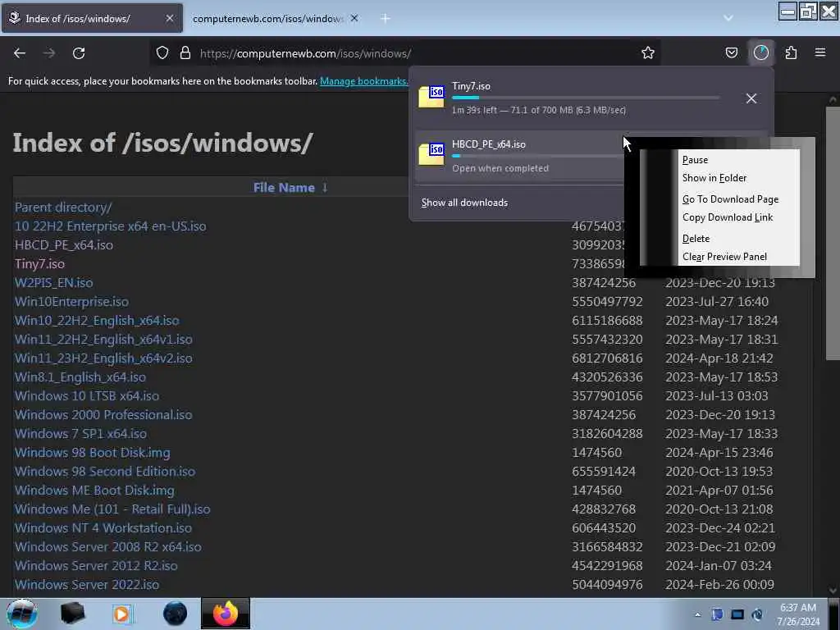Show hidden system tray icons arrow
Viewport: 840px width, 630px height.
(697, 614)
